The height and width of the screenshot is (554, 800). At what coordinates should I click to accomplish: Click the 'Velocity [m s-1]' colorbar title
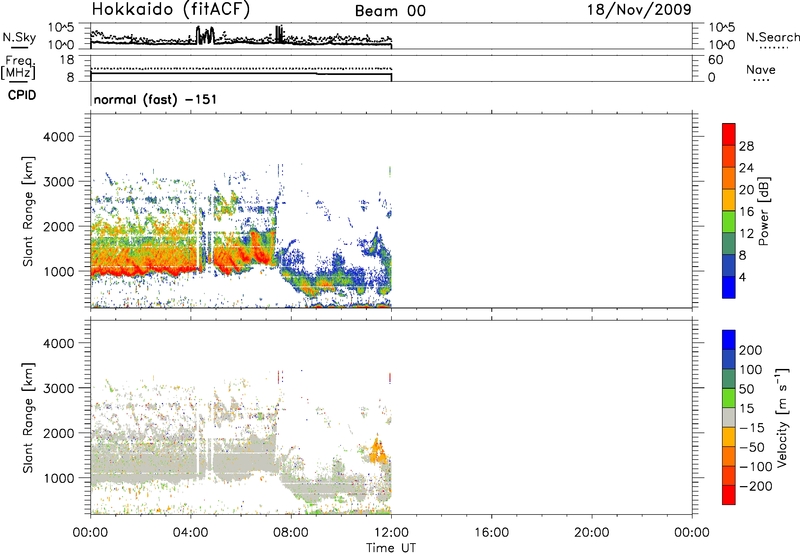(x=782, y=417)
